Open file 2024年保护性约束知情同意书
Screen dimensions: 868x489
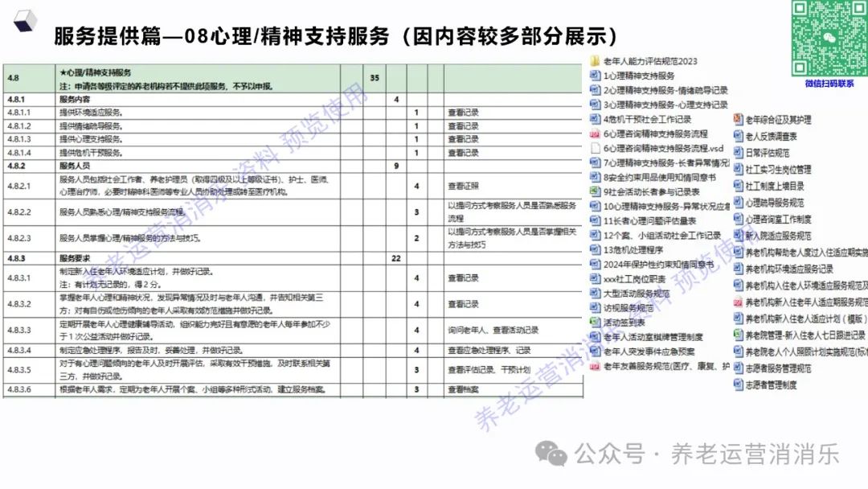click(658, 264)
